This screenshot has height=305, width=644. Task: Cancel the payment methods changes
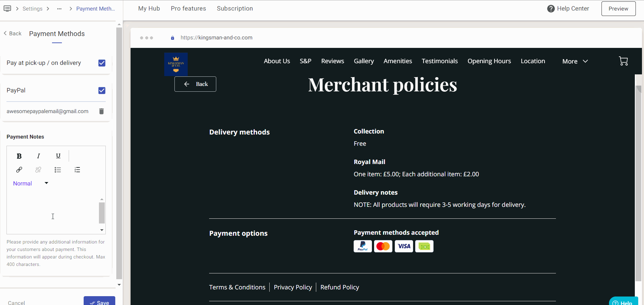pyautogui.click(x=16, y=303)
